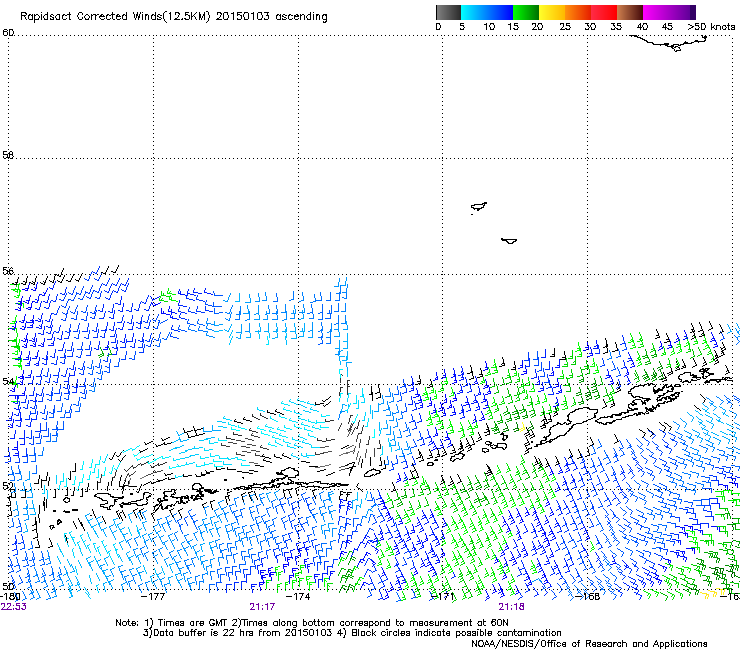Screen dimensions: 740x650
Task: Click the note text 'Times are GMT'
Action: coord(193,623)
